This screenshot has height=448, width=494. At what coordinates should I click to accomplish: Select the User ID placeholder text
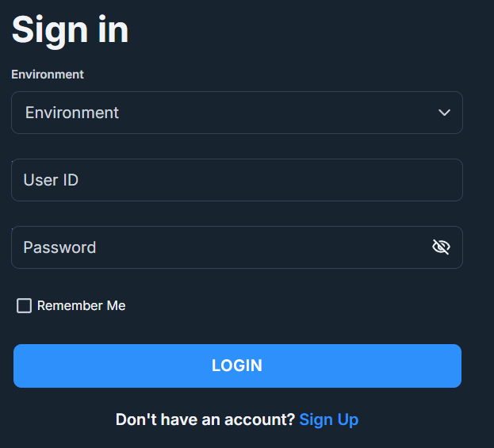[x=51, y=180]
